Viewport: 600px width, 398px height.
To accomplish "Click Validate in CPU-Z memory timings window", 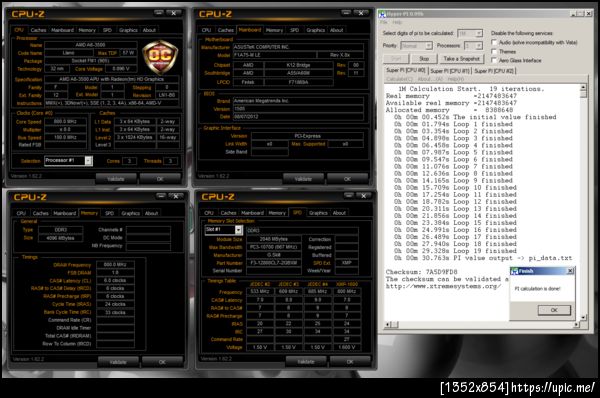I will pyautogui.click(x=118, y=362).
